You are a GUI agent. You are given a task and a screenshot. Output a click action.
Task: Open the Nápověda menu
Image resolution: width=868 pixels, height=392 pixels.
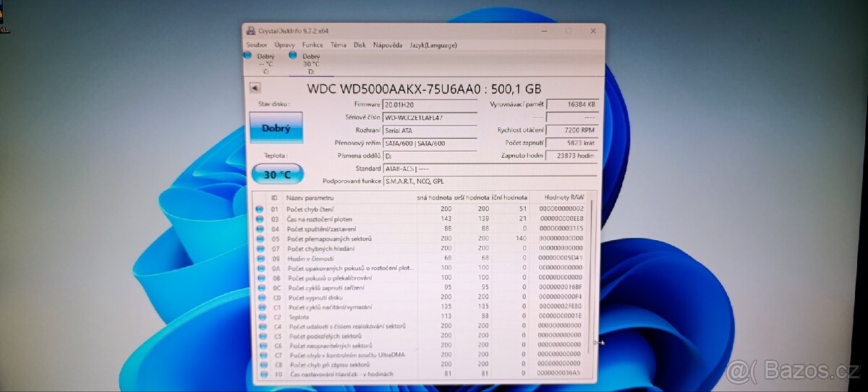pos(388,45)
